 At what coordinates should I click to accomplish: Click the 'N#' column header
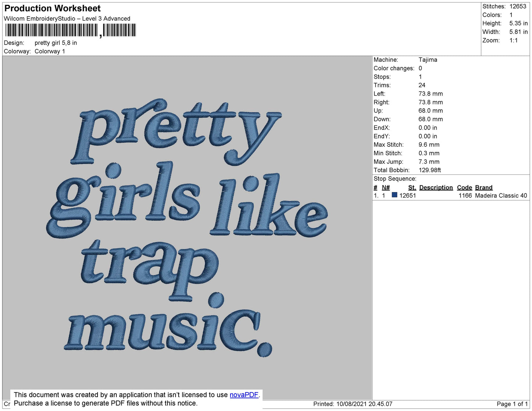click(385, 187)
